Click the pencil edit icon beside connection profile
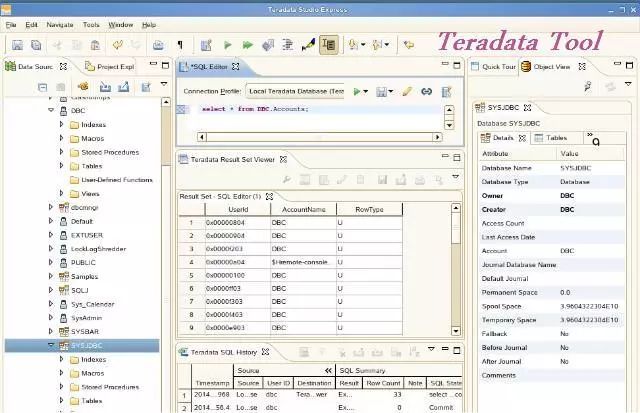The height and width of the screenshot is (413, 640). [x=407, y=91]
